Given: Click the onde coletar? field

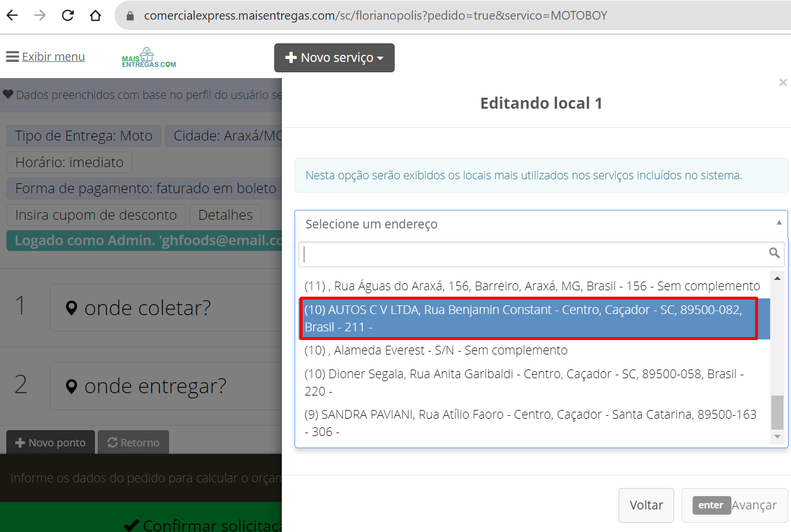Looking at the screenshot, I should [x=167, y=308].
